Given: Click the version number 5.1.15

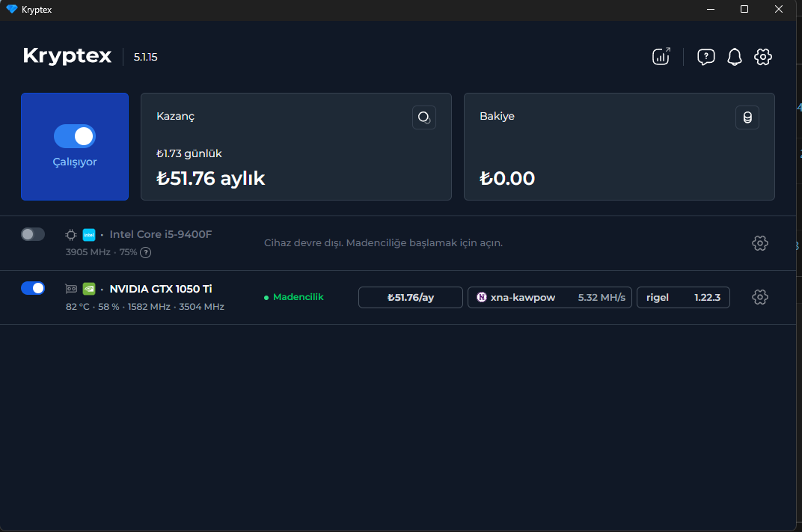Looking at the screenshot, I should pos(146,58).
